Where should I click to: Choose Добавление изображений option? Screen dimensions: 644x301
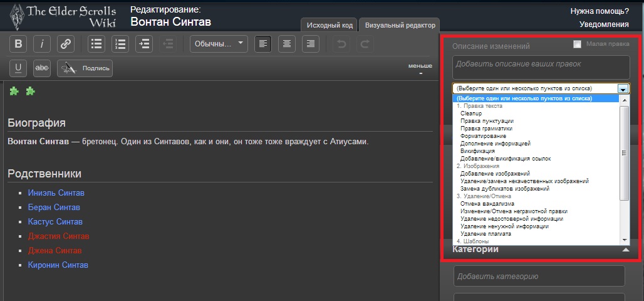(x=495, y=174)
